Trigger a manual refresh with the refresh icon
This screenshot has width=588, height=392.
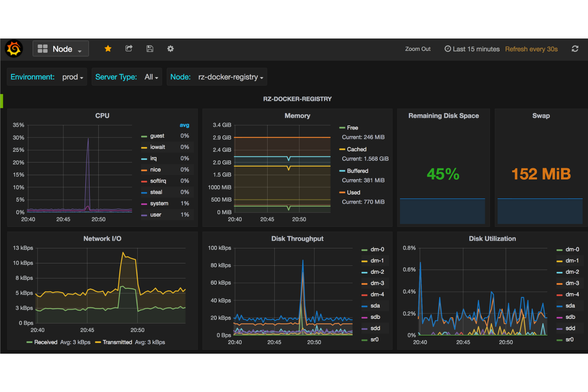pyautogui.click(x=575, y=48)
